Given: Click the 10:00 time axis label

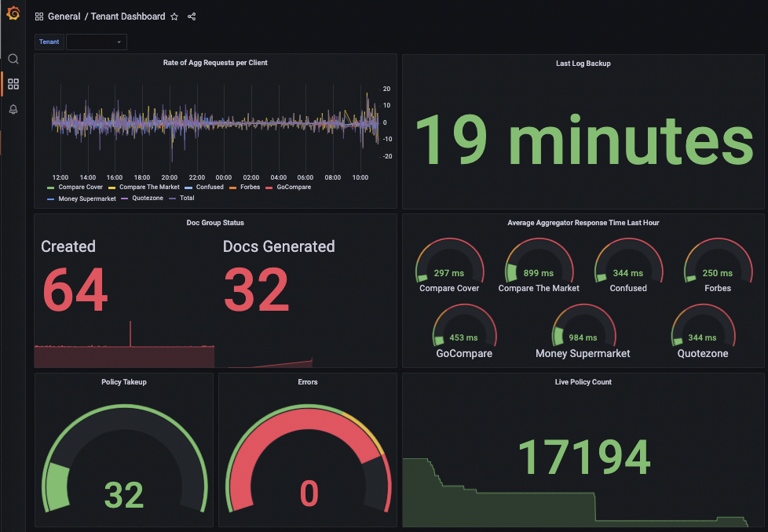Looking at the screenshot, I should (x=360, y=177).
